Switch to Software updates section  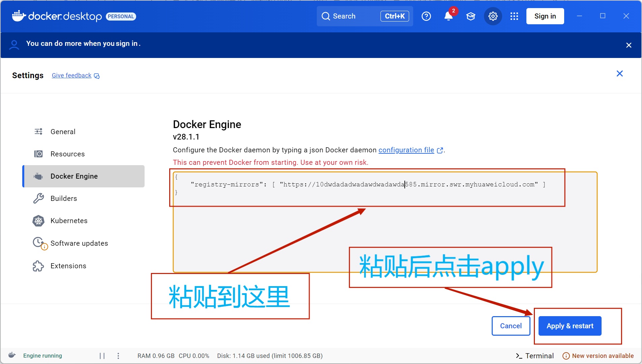(79, 243)
